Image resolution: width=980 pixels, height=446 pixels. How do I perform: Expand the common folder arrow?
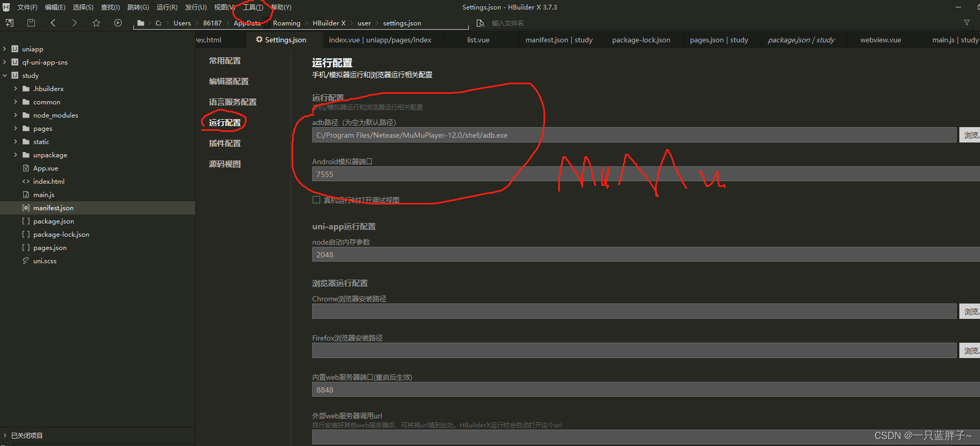pos(15,102)
